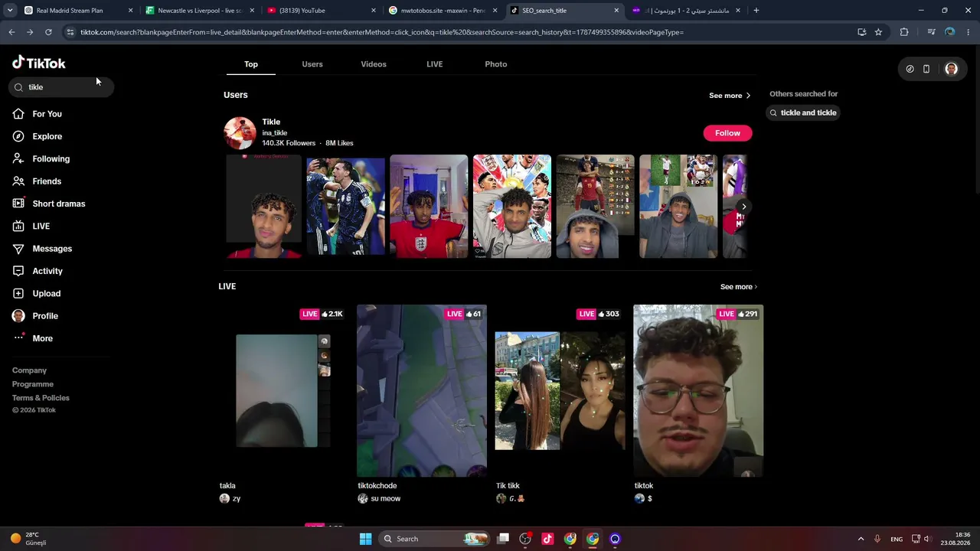Go back in browser history
This screenshot has width=980, height=551.
(11, 32)
